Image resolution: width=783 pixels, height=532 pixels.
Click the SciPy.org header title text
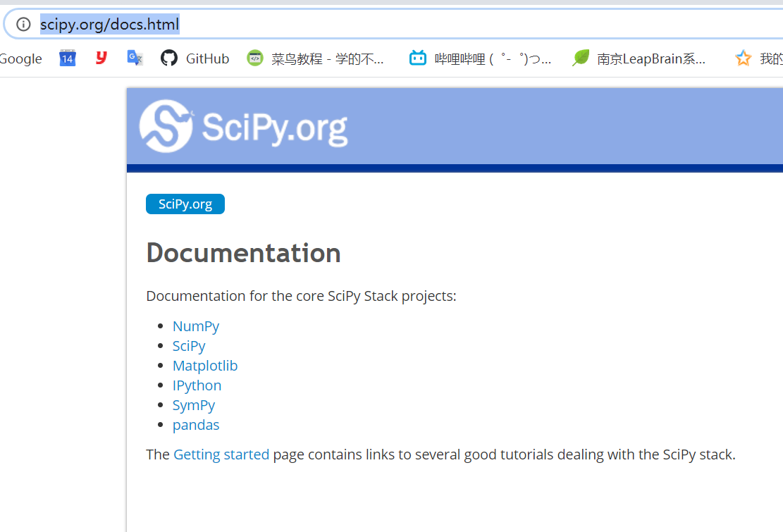coord(275,128)
